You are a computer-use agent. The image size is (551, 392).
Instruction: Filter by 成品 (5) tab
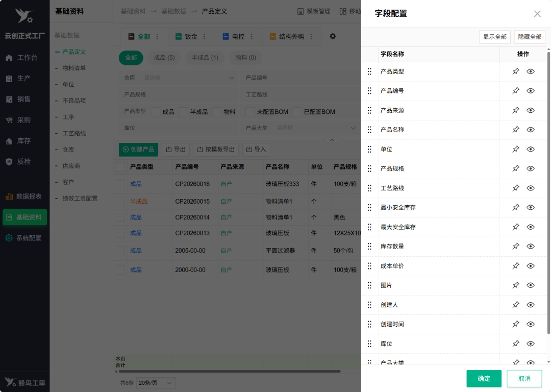(x=164, y=58)
